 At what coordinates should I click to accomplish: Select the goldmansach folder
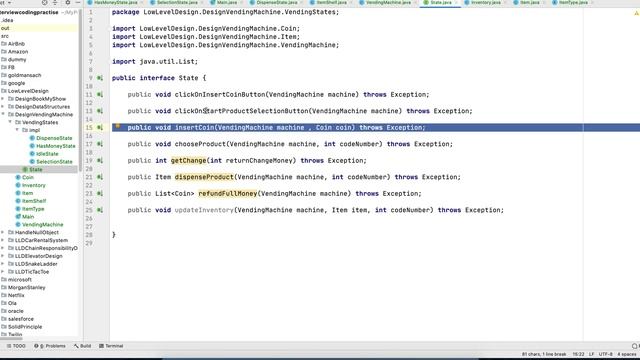pos(21,75)
